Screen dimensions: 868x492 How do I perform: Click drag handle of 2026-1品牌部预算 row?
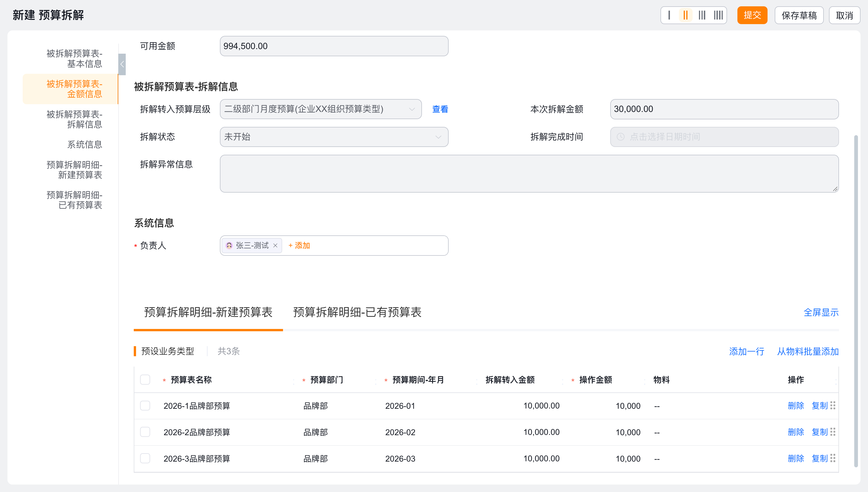pos(833,406)
